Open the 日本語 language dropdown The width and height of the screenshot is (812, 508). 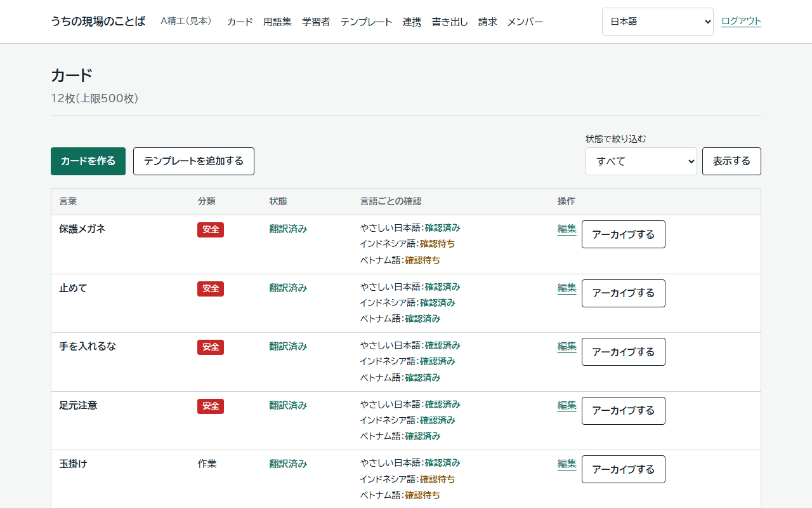point(658,22)
